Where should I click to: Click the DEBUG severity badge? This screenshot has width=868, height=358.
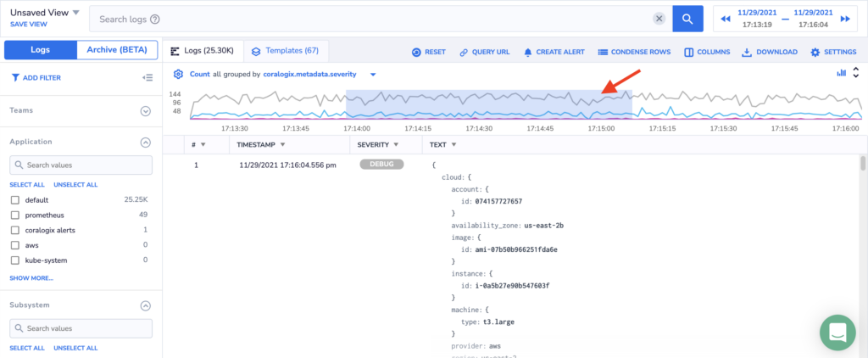pos(381,165)
